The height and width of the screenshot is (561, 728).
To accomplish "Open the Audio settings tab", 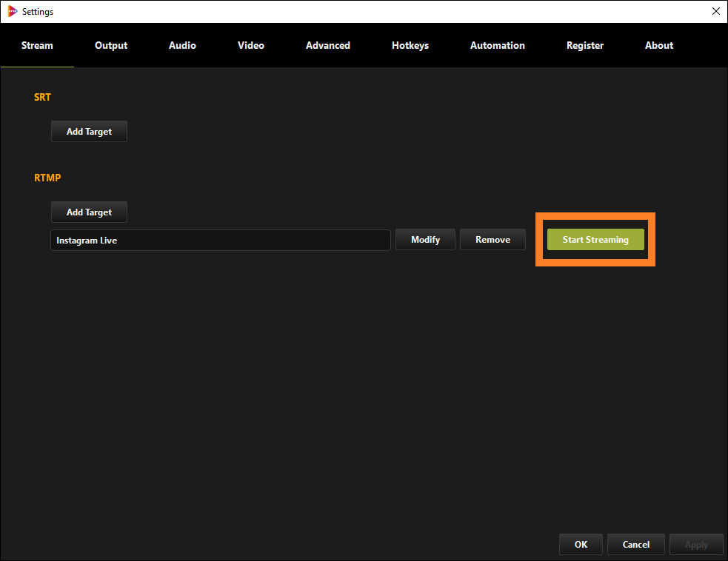I will coord(181,45).
